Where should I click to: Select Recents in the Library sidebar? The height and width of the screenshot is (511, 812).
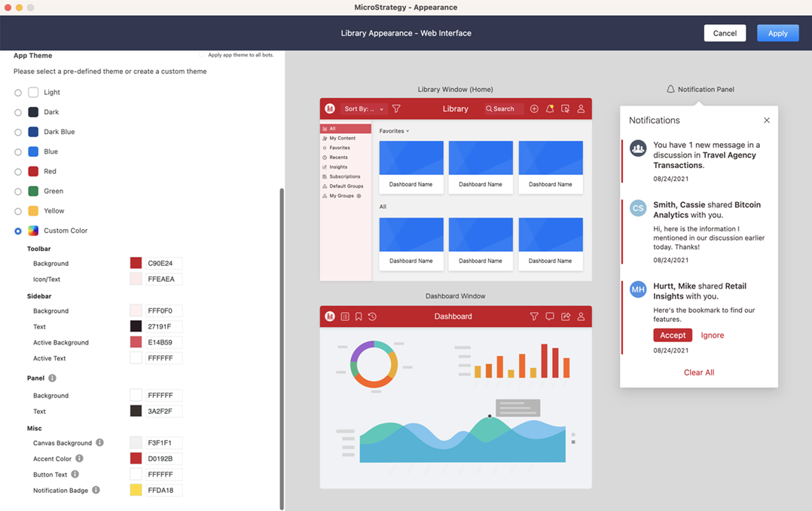click(x=338, y=158)
